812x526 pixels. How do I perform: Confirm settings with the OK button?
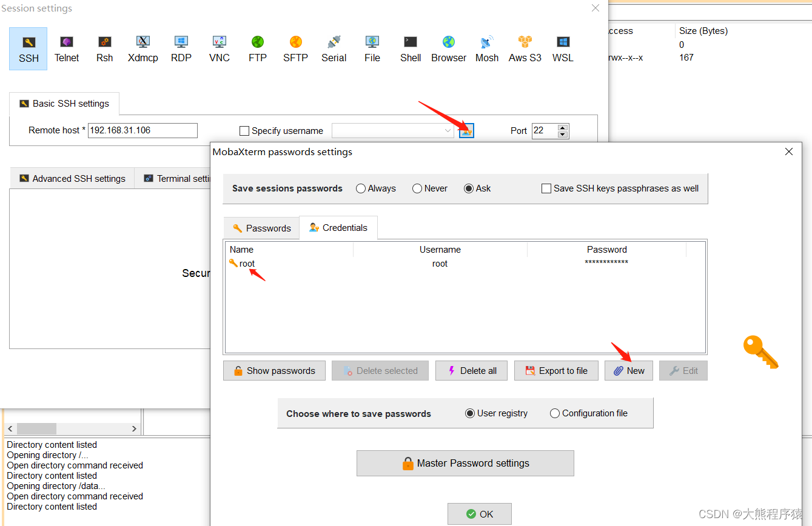click(x=479, y=513)
